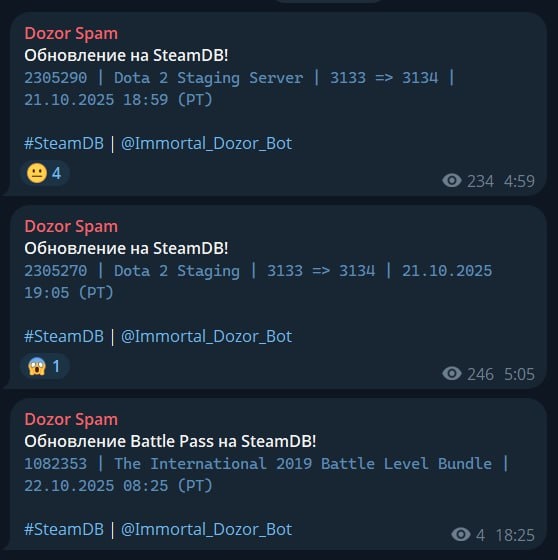Click #SteamDB hashtag in Battle Pass message
Image resolution: width=558 pixels, height=560 pixels.
point(64,529)
